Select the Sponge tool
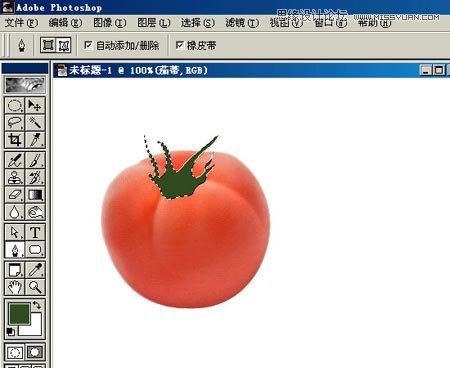This screenshot has width=450, height=368. 35,212
